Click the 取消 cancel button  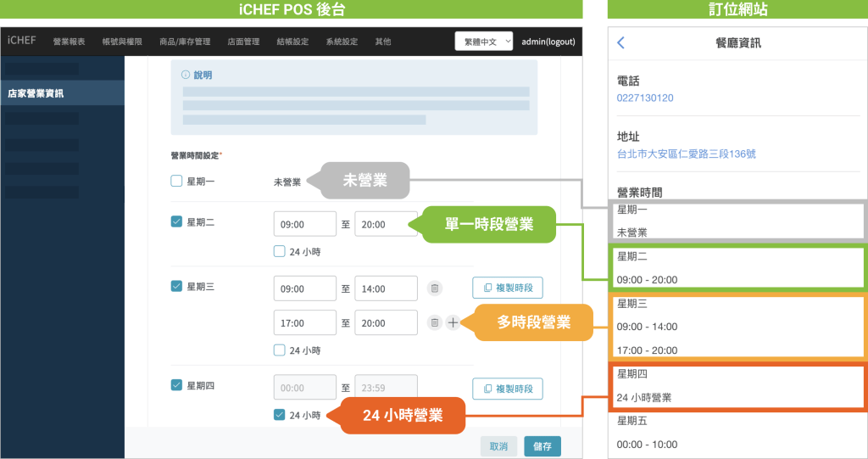point(498,446)
